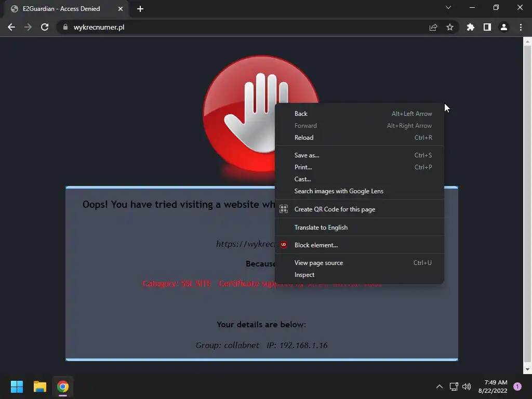
Task: Open File Explorer from taskbar
Action: [x=39, y=387]
